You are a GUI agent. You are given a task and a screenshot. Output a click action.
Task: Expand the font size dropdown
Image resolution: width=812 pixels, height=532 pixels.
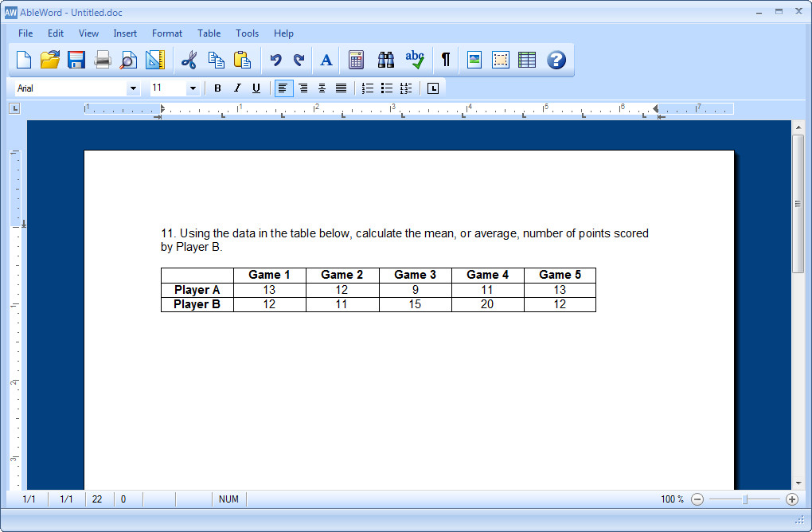coord(193,88)
